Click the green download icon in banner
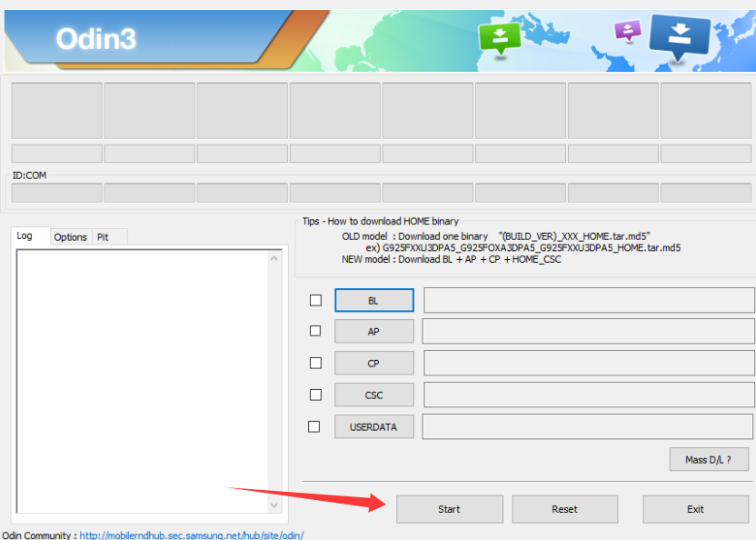 click(500, 38)
